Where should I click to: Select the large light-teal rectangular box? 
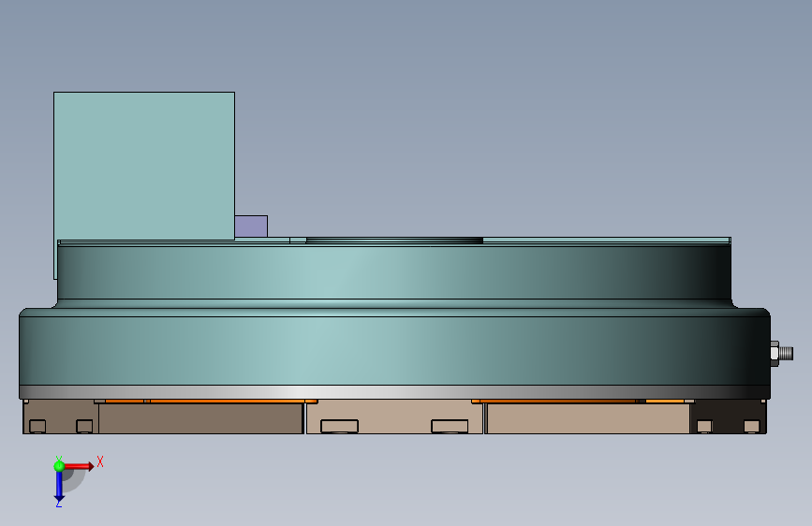tap(144, 166)
